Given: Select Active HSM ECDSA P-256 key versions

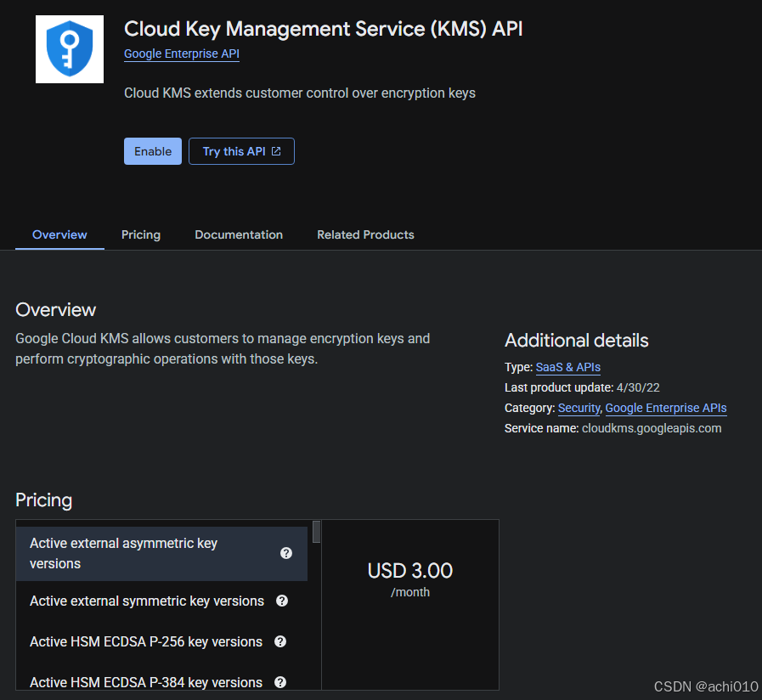Looking at the screenshot, I should 161,641.
